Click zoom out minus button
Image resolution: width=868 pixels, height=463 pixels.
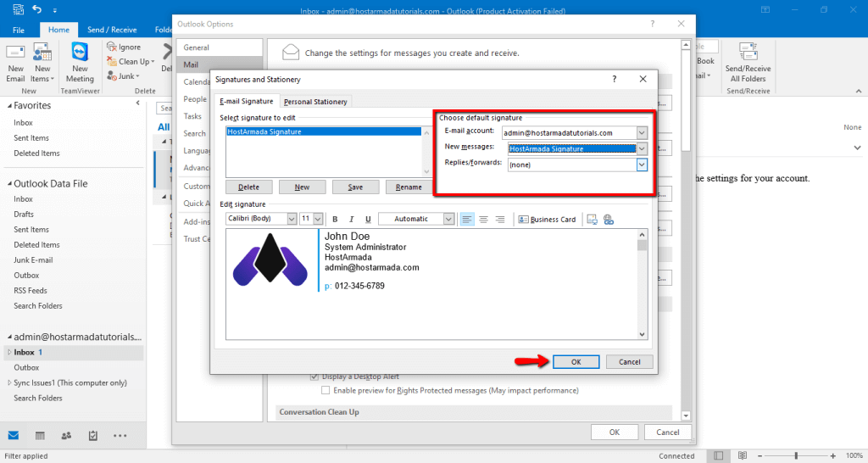pos(760,456)
